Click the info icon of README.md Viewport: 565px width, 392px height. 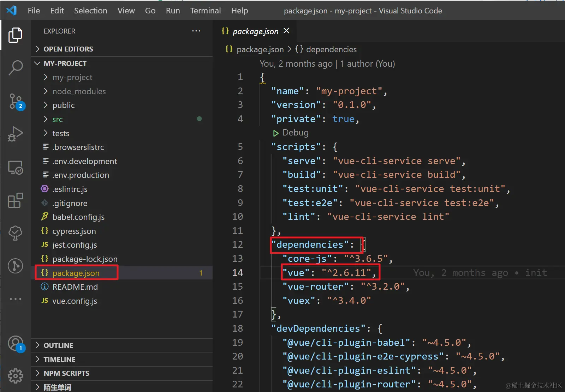coord(44,287)
